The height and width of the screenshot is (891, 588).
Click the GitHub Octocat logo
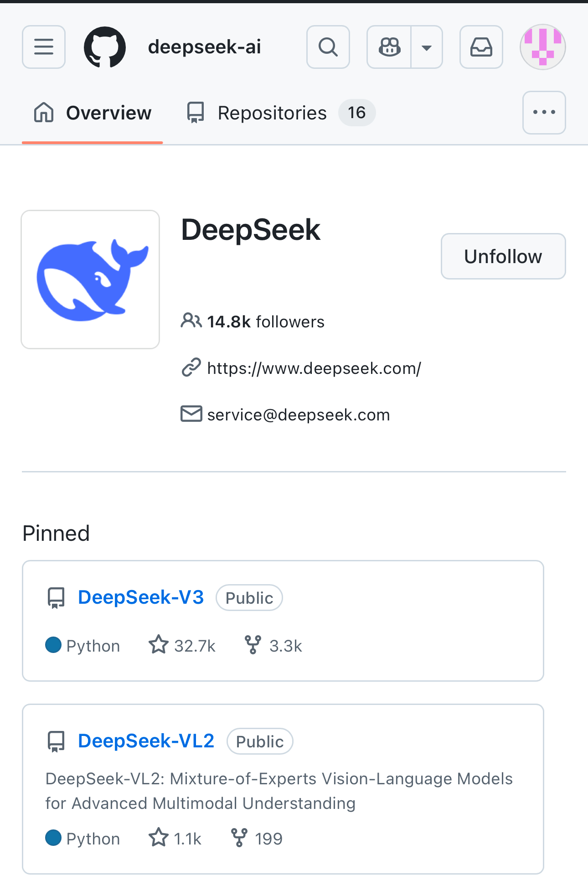click(x=105, y=47)
